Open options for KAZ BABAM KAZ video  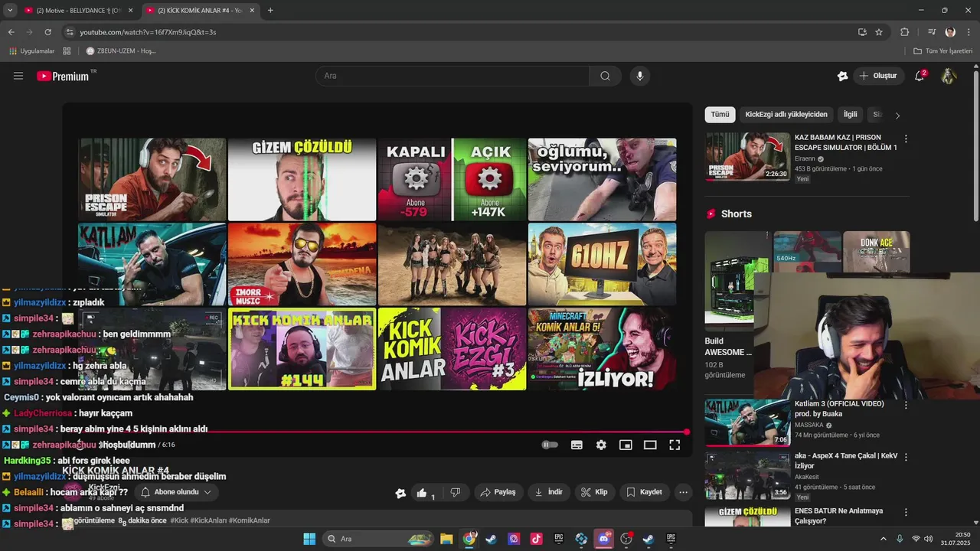[906, 139]
